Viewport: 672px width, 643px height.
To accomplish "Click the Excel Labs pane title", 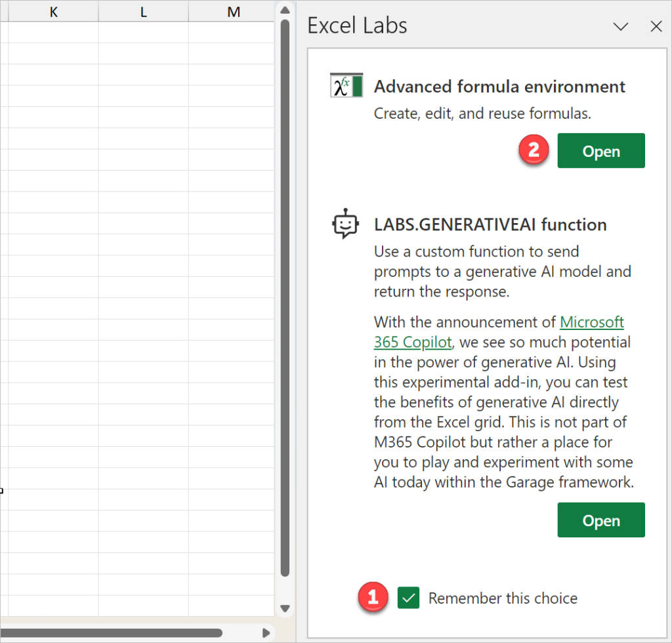I will (x=357, y=26).
